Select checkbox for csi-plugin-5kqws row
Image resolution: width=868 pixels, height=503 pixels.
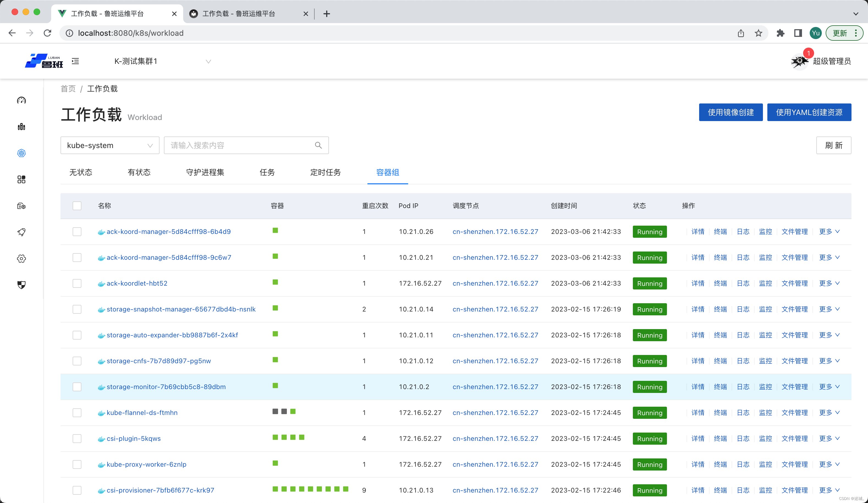tap(77, 439)
